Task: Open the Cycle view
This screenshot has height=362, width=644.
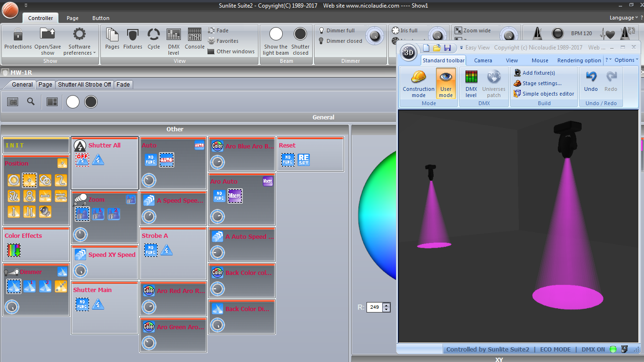Action: click(x=154, y=39)
